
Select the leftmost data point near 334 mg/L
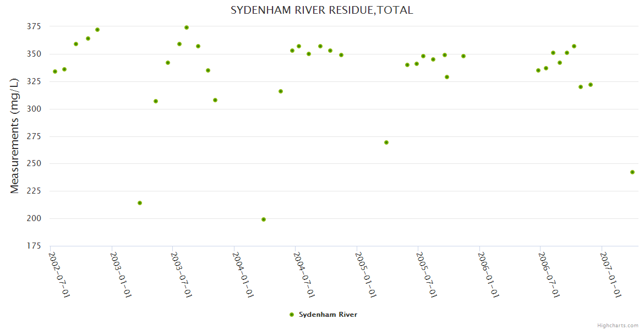click(55, 71)
